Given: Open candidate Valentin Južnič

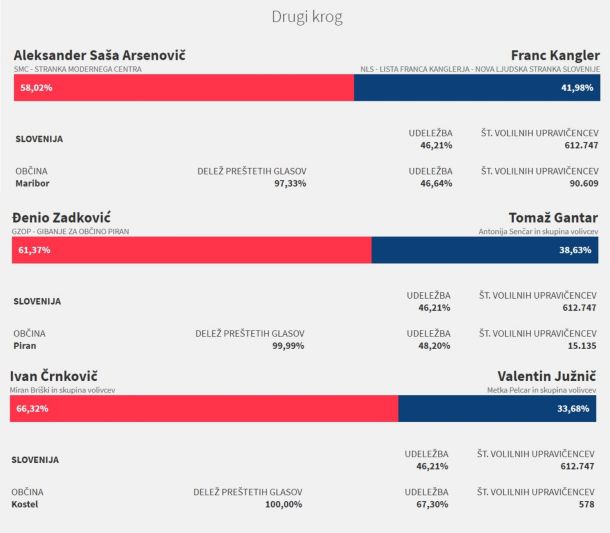Looking at the screenshot, I should point(540,376).
